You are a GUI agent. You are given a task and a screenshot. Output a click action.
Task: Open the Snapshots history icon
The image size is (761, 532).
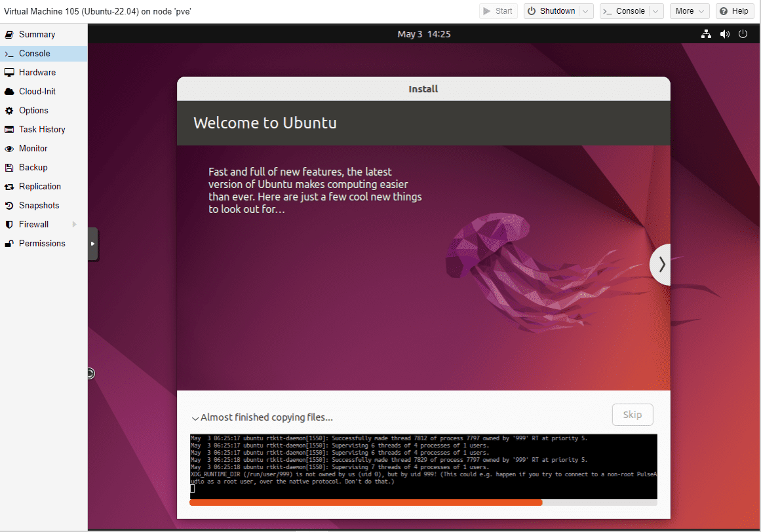[9, 206]
